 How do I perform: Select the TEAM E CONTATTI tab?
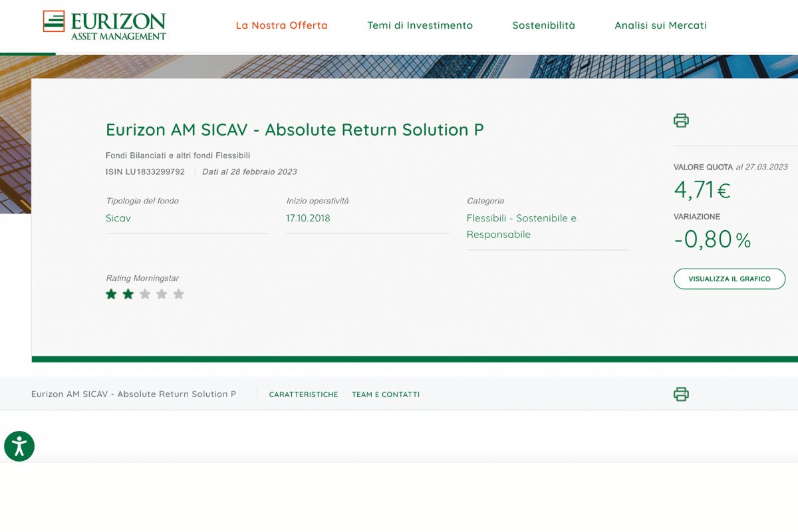point(386,394)
